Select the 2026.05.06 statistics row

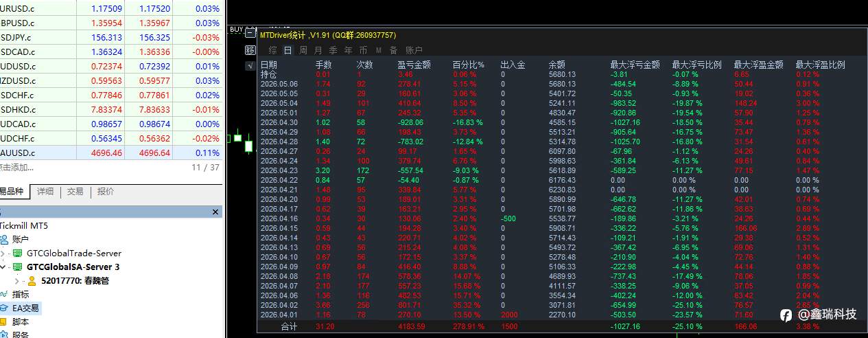[x=561, y=84]
